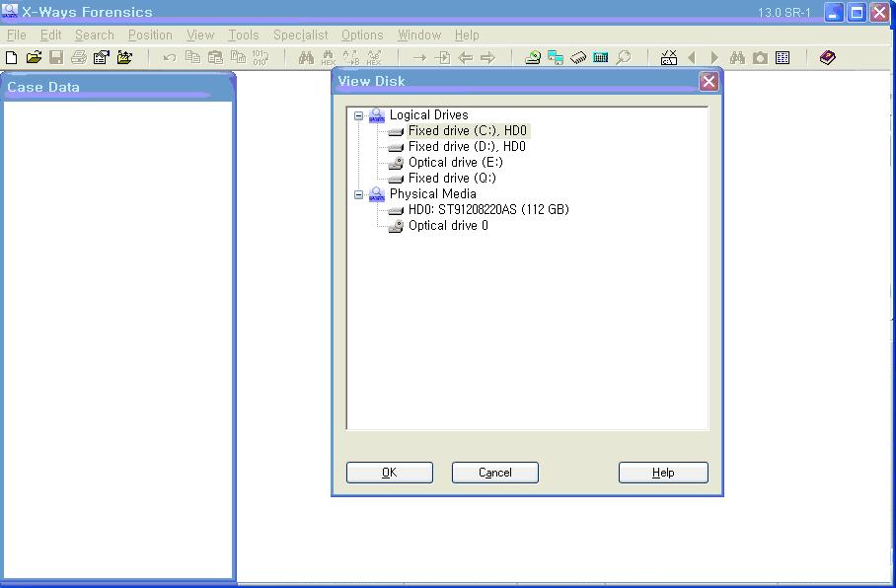896x588 pixels.
Task: Open the Search menu
Action: click(x=95, y=35)
